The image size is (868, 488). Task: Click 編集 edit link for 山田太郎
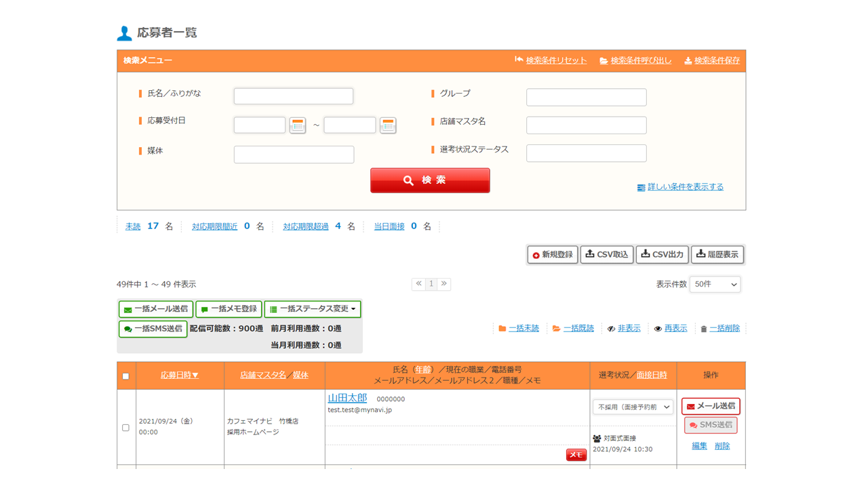699,446
